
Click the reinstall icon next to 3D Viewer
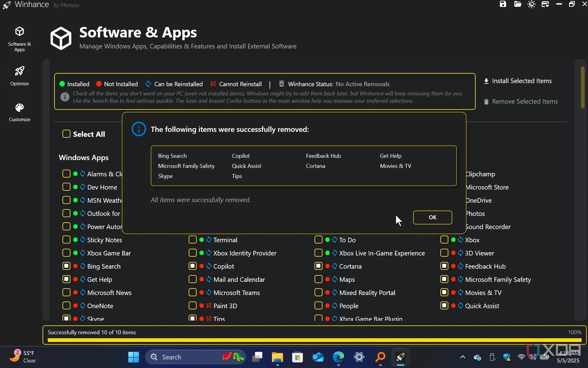461,253
